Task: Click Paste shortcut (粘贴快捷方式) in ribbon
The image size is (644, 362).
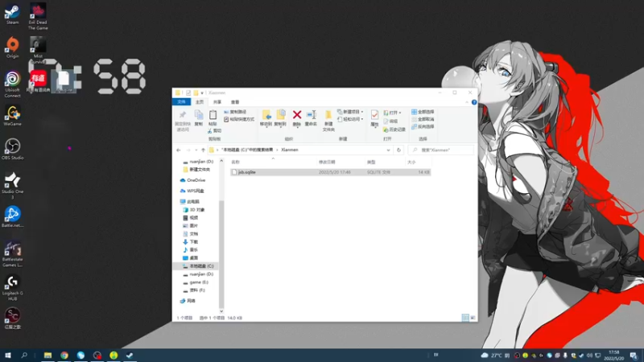Action: [239, 119]
